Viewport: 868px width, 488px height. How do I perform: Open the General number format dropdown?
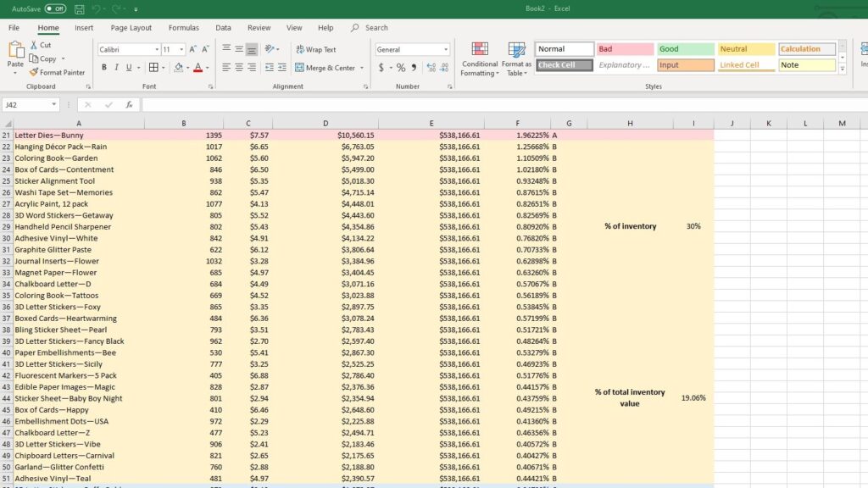coord(447,48)
